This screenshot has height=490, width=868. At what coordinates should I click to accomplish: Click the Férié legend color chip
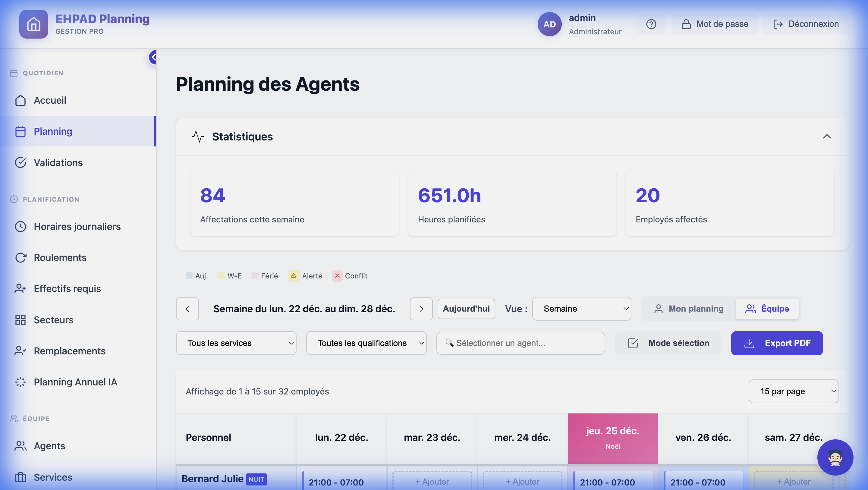(255, 276)
